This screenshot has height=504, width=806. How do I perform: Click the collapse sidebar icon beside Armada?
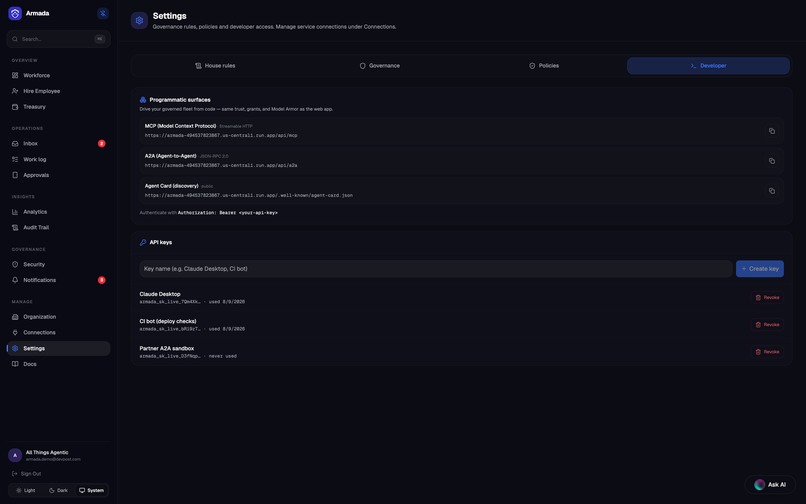click(103, 13)
